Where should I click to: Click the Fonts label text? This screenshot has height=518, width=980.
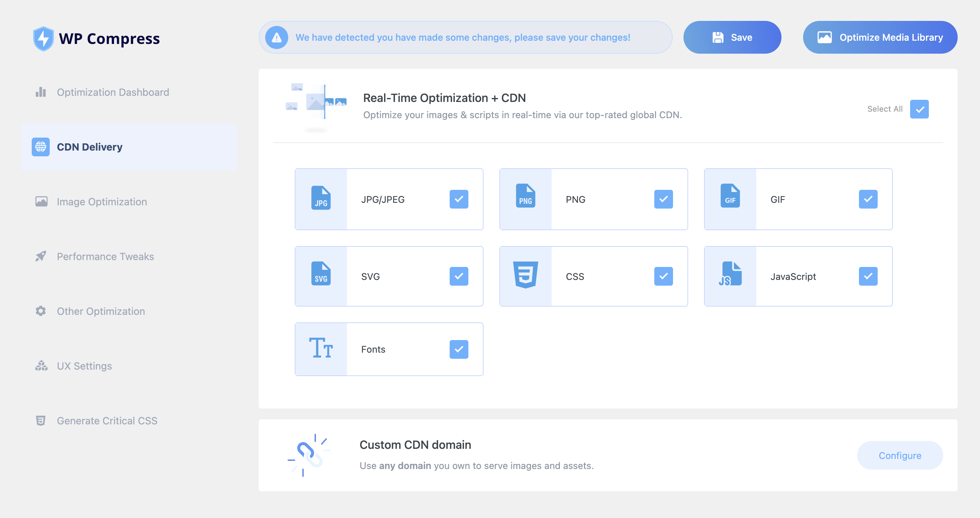tap(373, 349)
